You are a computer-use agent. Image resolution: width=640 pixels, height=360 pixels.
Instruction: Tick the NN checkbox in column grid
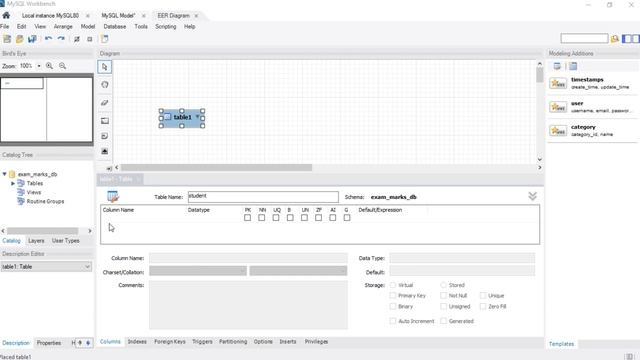coord(262,218)
